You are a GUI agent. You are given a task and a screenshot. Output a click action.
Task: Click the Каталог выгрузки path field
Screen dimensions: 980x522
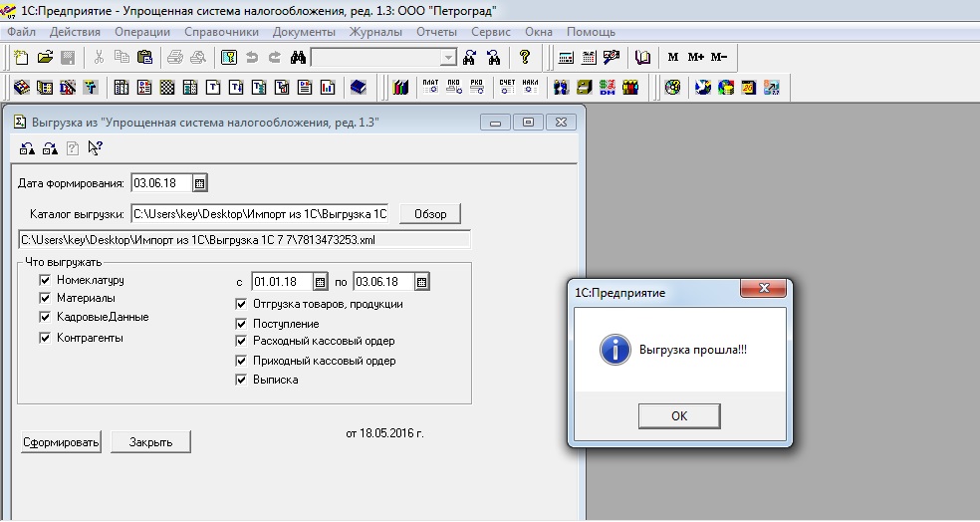click(x=259, y=214)
